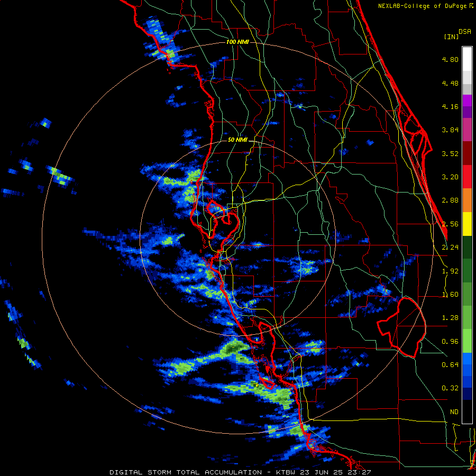
Task: Select the 3.52 legend value
Action: pos(450,153)
